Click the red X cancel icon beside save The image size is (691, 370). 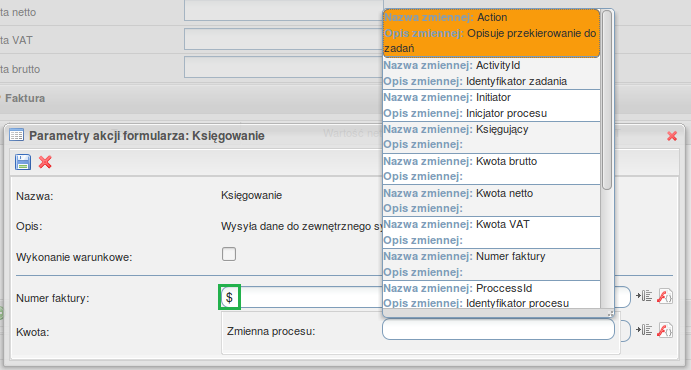[x=45, y=162]
